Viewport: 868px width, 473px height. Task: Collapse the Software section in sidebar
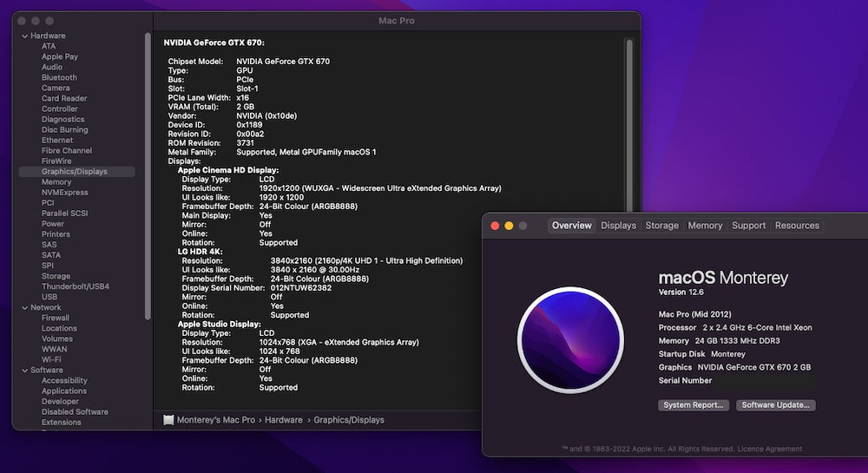(x=25, y=371)
